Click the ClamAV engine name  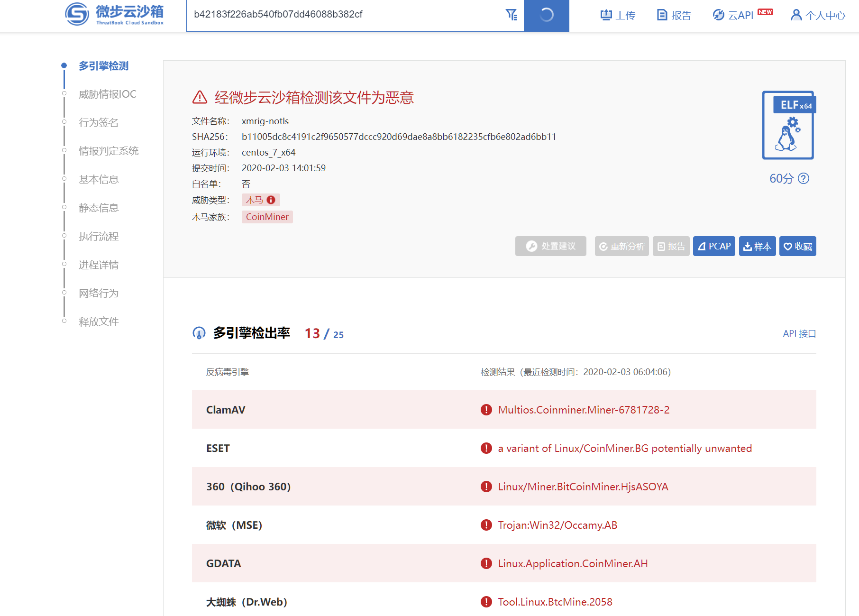(226, 410)
